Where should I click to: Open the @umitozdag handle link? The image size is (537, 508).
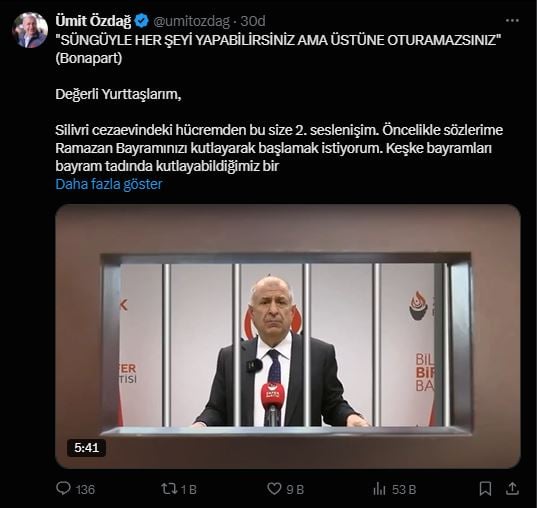[x=191, y=21]
